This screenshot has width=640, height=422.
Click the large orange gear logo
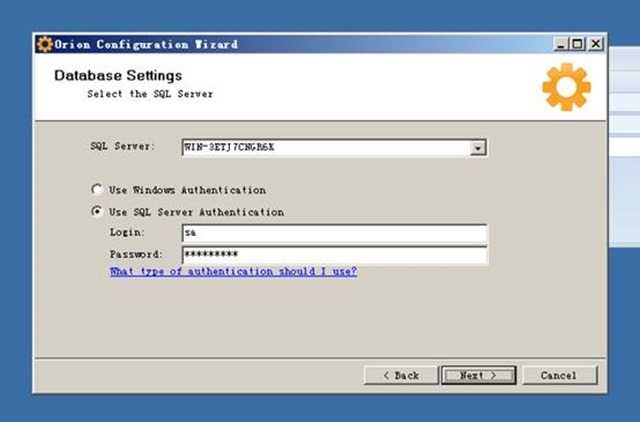click(566, 87)
